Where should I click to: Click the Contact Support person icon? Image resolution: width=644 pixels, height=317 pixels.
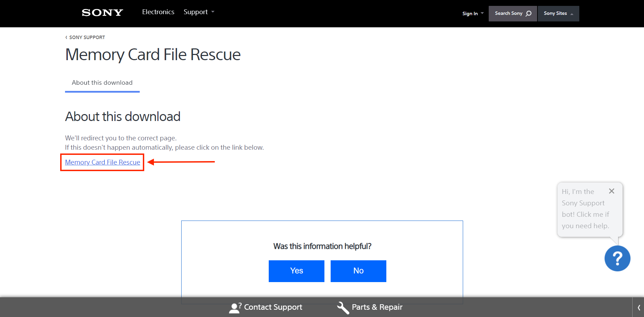click(235, 308)
